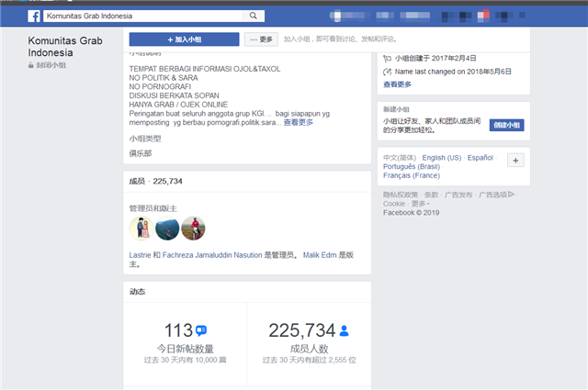Viewport: 588px width, 390px height.
Task: Switch language to Español
Action: click(x=480, y=158)
